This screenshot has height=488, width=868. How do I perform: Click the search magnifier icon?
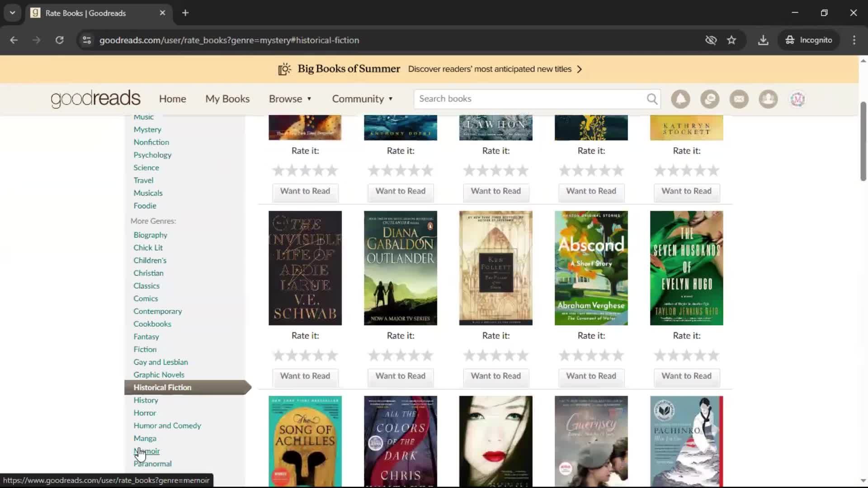pyautogui.click(x=652, y=99)
